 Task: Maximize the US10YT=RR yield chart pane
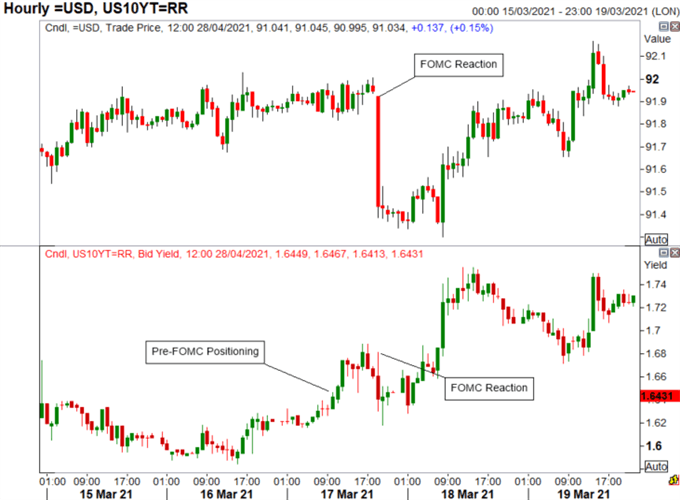664,253
